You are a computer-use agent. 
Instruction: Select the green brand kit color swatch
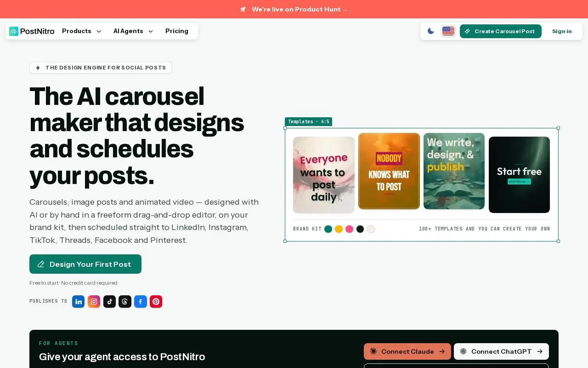click(328, 229)
